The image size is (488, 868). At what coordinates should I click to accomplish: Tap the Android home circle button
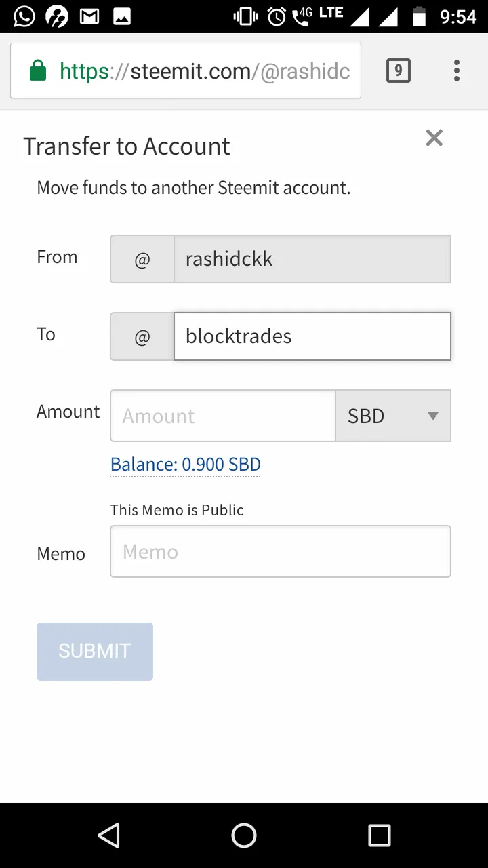point(244,835)
